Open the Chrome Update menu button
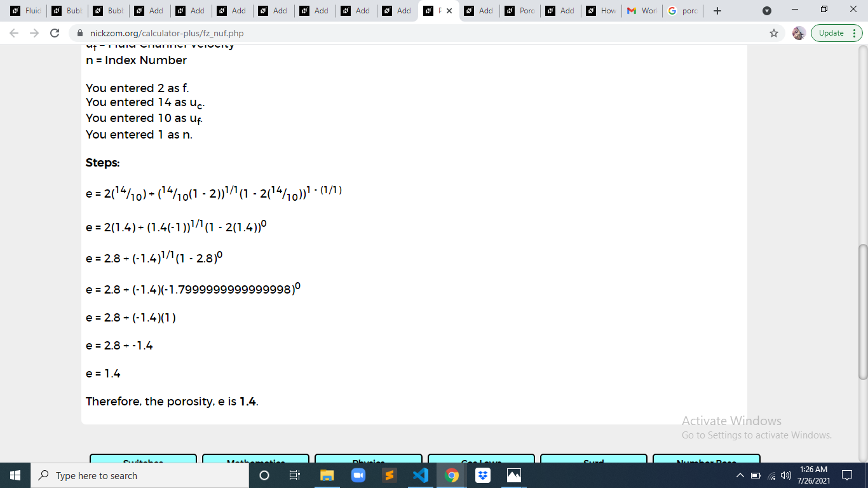The width and height of the screenshot is (868, 488). point(837,33)
